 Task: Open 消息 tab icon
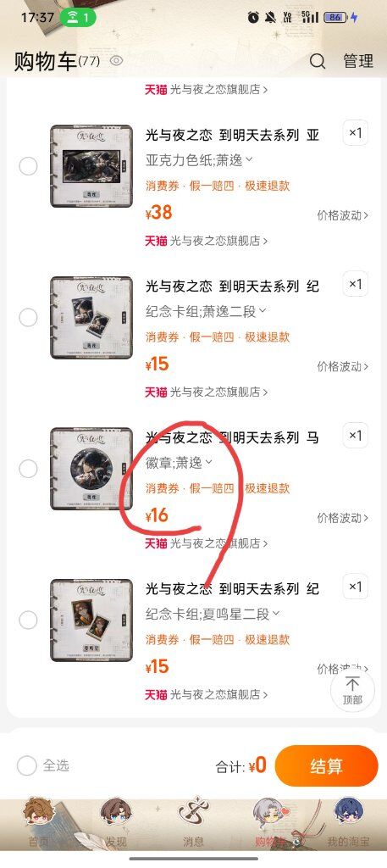point(193,821)
